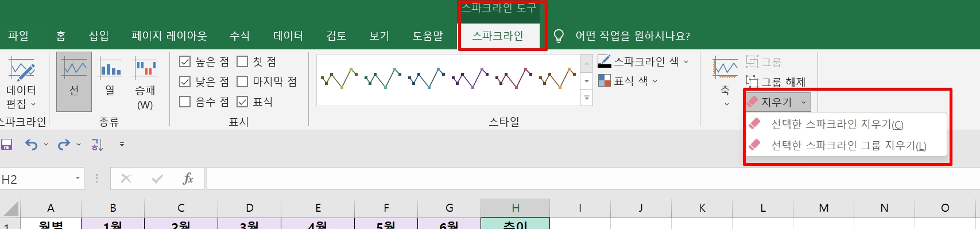Screen dimensions: 980x229
Task: Expand the 스파크라인 색 dropdown arrow
Action: (685, 61)
